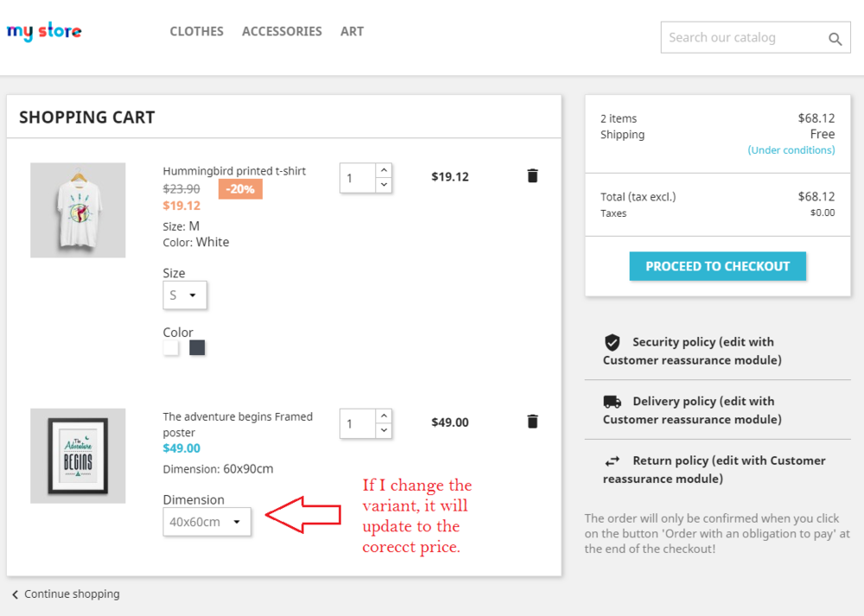
Task: Open the CLOTHES menu
Action: tap(196, 31)
